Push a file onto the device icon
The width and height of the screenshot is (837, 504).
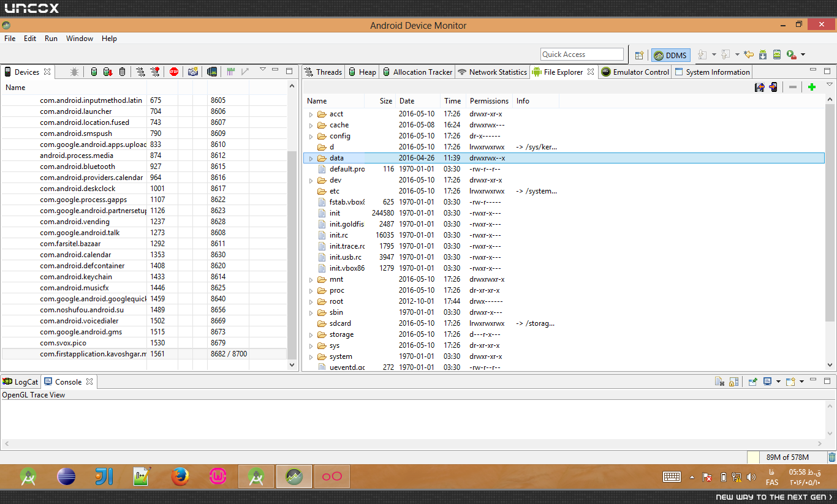click(x=773, y=87)
